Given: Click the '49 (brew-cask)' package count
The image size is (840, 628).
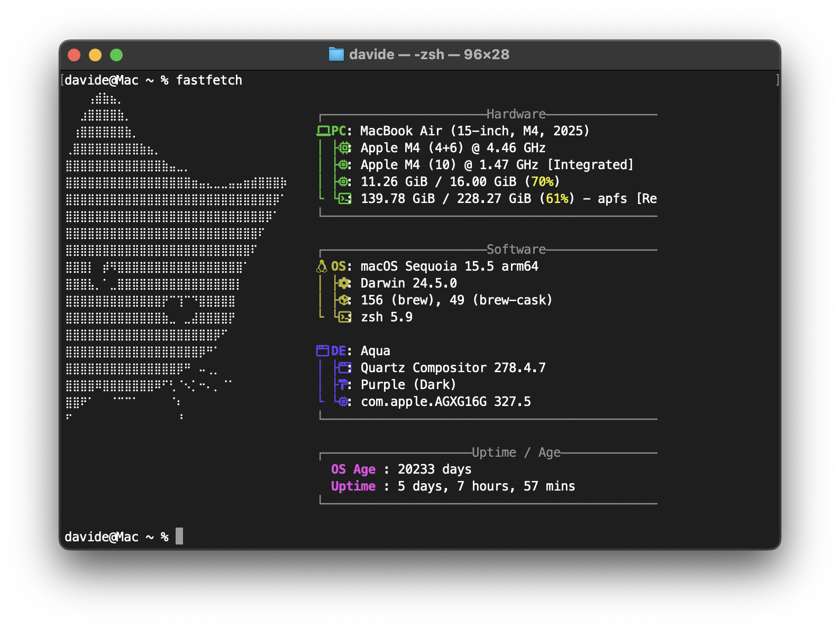Looking at the screenshot, I should 501,300.
